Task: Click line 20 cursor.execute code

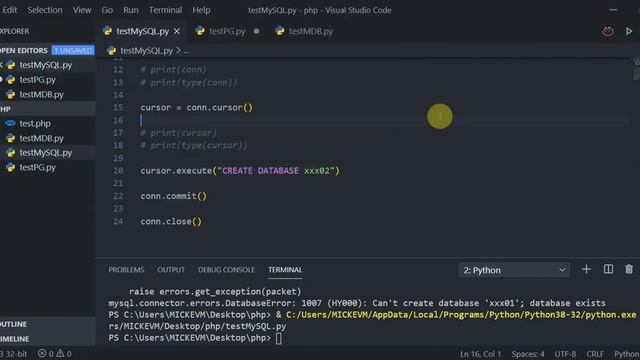Action: [x=240, y=171]
